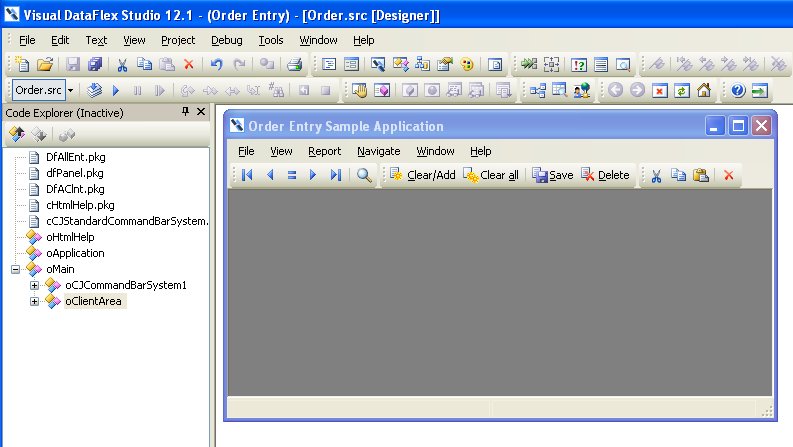Collapse the oMain tree node
The height and width of the screenshot is (447, 793).
point(16,269)
